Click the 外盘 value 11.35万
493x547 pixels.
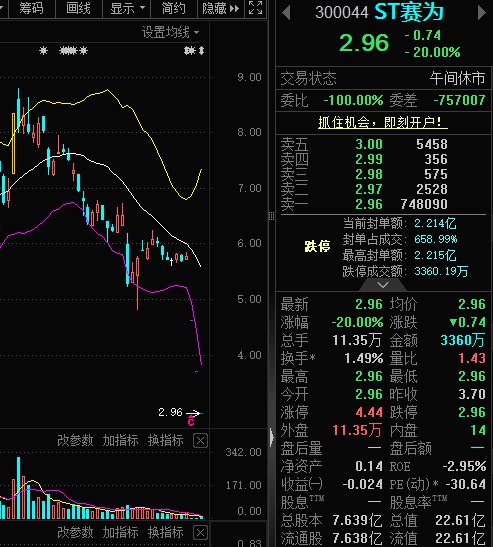[357, 430]
